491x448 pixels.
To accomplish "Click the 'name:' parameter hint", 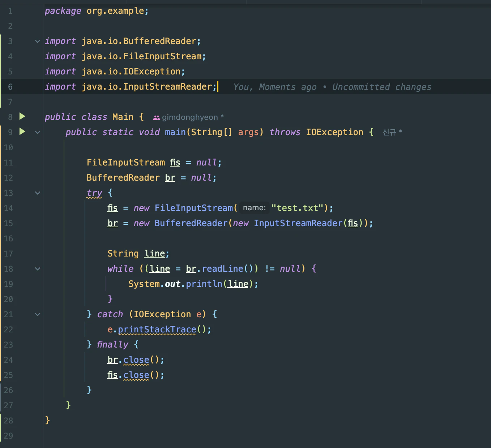I will click(254, 208).
